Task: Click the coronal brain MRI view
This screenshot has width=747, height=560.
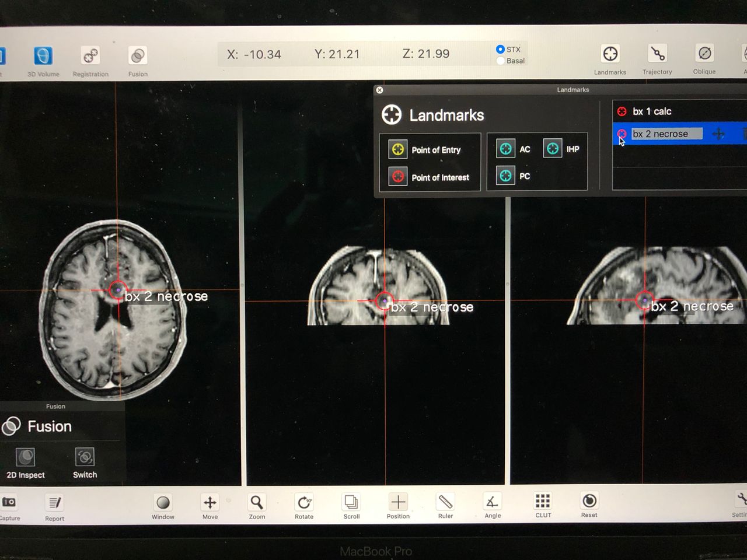Action: pos(378,286)
